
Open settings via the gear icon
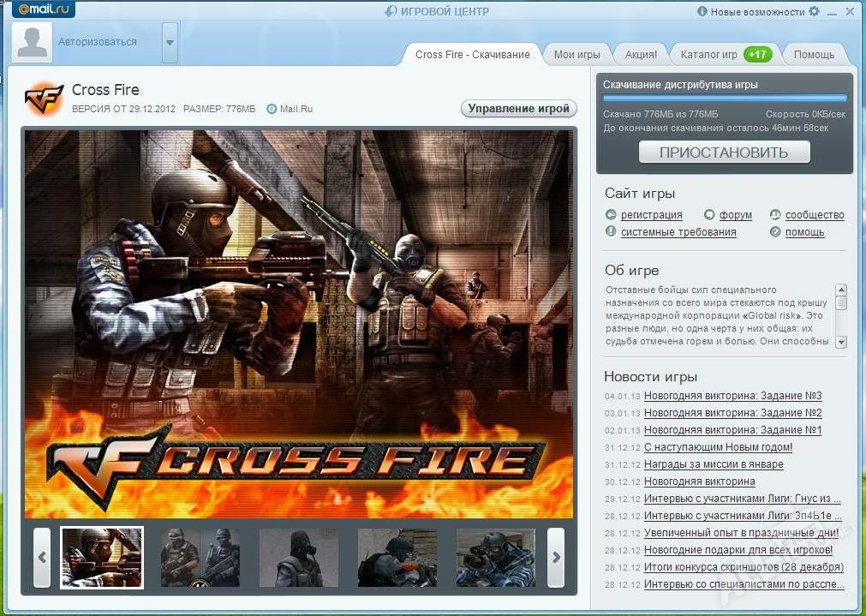(x=814, y=11)
